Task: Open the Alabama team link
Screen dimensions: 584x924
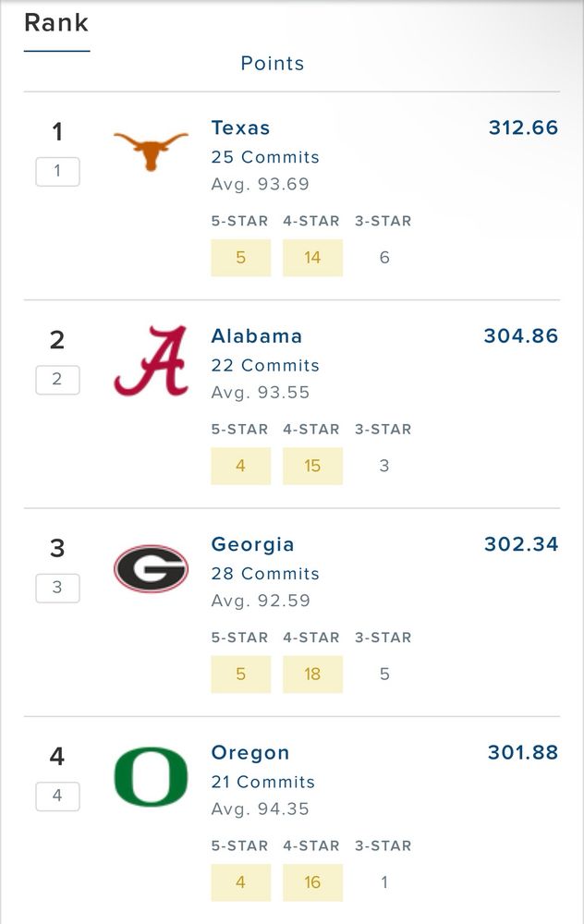Action: [256, 336]
